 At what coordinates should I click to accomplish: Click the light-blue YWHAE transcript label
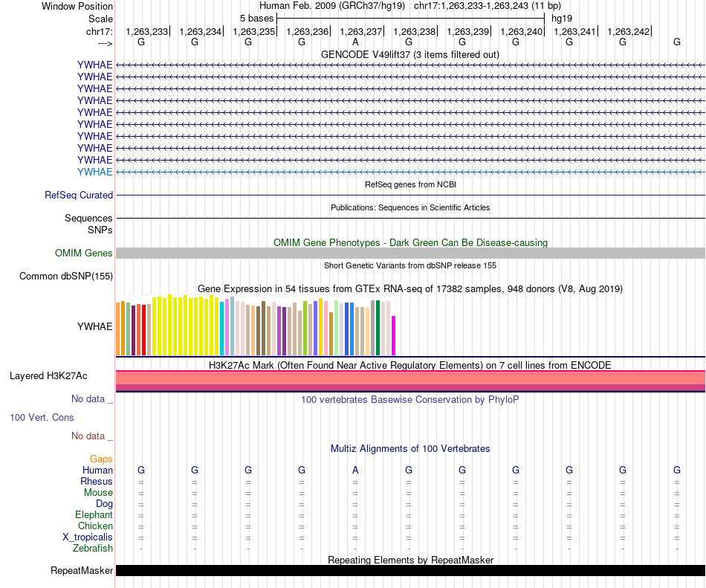click(94, 172)
